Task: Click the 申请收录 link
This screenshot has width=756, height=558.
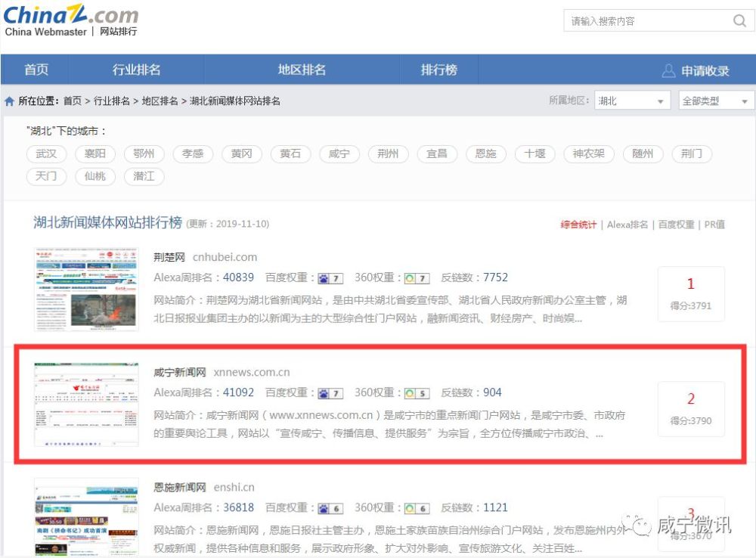Action: [x=705, y=71]
